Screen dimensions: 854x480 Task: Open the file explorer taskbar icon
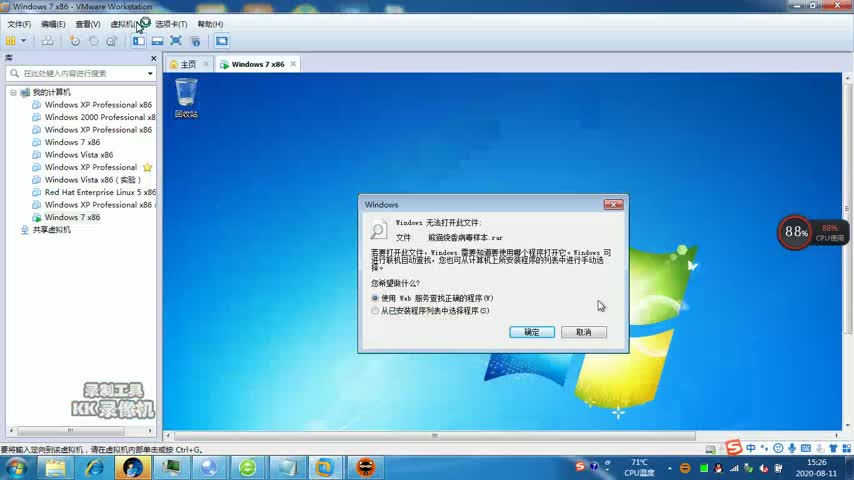point(55,468)
